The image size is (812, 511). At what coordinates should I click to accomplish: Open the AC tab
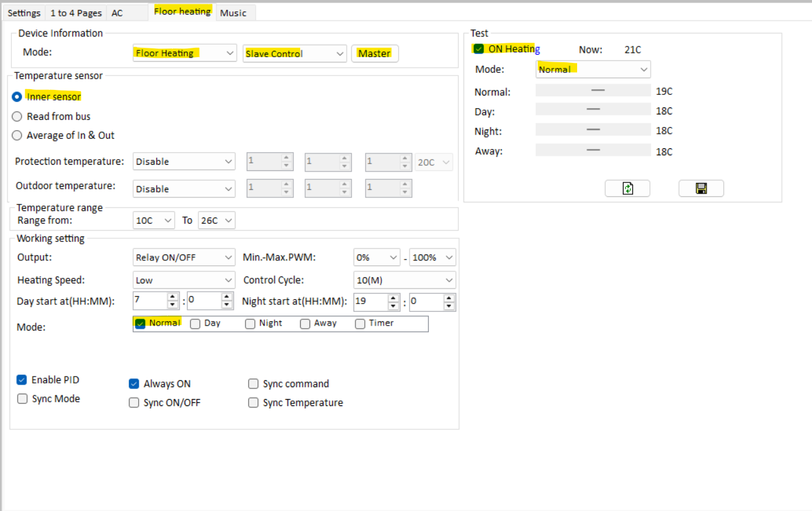coord(117,13)
